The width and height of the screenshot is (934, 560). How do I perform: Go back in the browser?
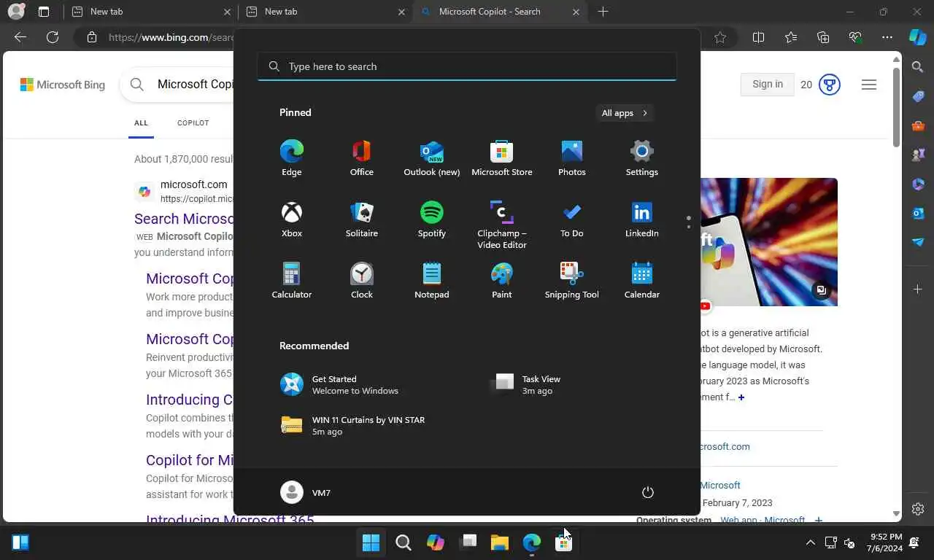(20, 37)
